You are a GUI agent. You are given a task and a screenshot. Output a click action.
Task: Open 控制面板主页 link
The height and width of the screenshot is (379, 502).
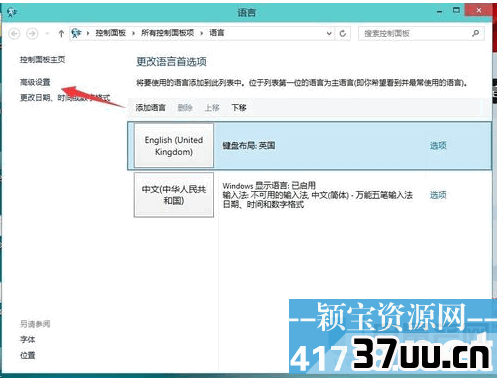pyautogui.click(x=43, y=60)
